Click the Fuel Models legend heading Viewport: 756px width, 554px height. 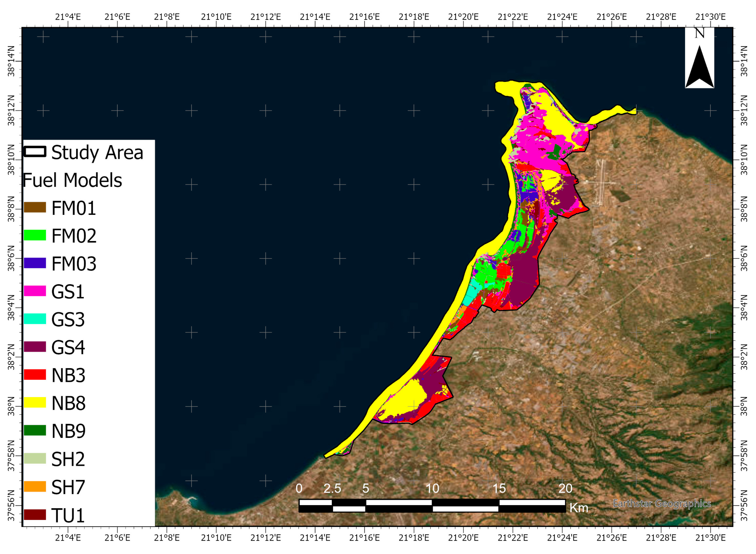click(x=72, y=180)
